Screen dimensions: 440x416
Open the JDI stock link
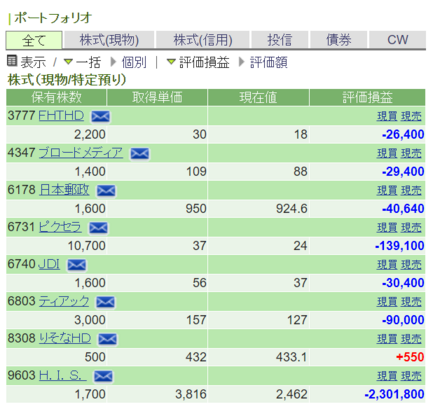pyautogui.click(x=49, y=264)
